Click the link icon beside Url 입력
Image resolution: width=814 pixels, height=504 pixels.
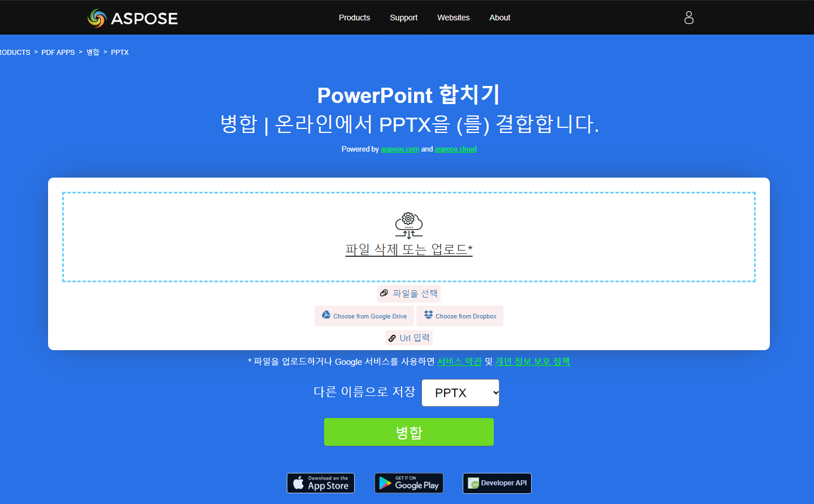393,338
